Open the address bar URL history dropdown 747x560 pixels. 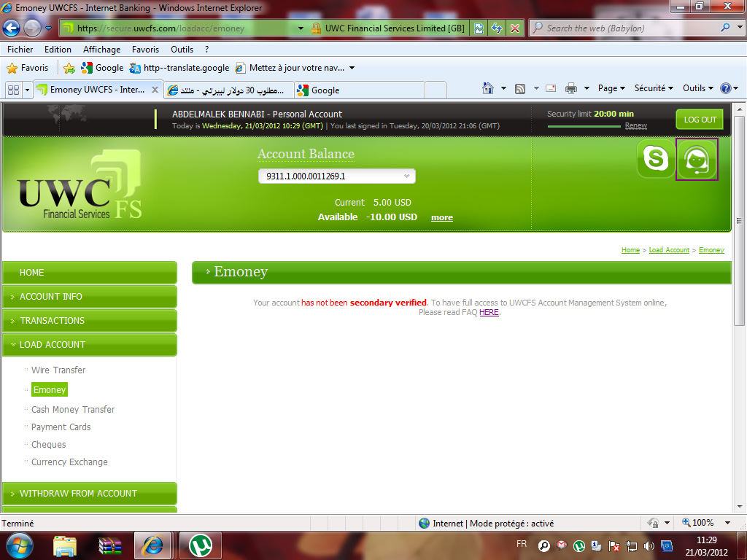pos(301,28)
